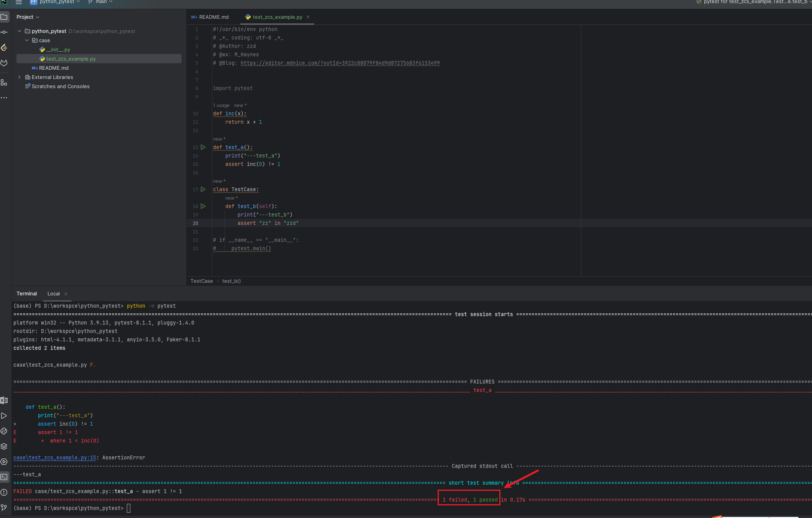
Task: Collapse the case folder chevron
Action: [27, 40]
